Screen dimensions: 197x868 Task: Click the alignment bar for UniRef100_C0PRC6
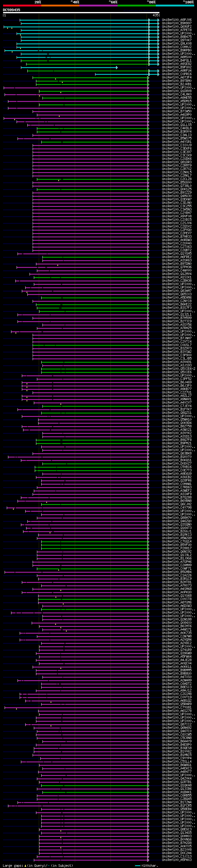point(127,74)
